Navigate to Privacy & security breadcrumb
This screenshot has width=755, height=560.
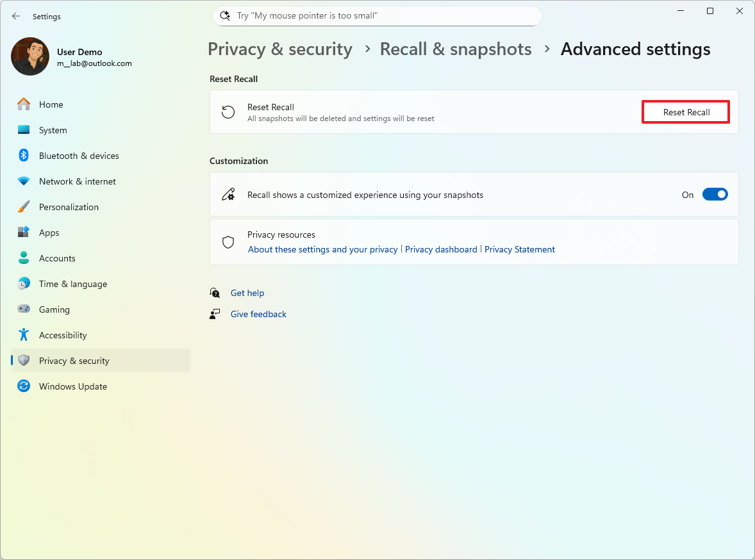click(x=279, y=49)
